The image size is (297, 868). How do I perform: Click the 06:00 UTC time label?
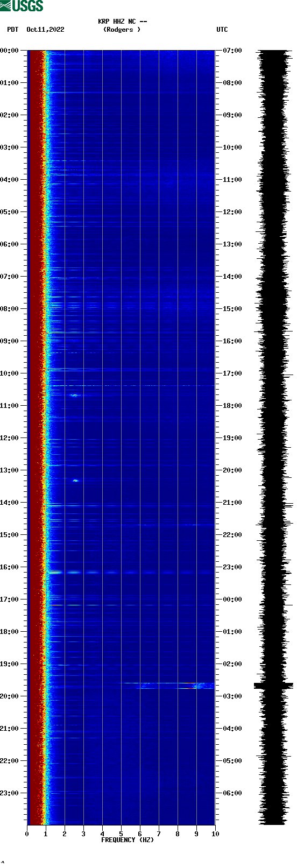coord(232,793)
